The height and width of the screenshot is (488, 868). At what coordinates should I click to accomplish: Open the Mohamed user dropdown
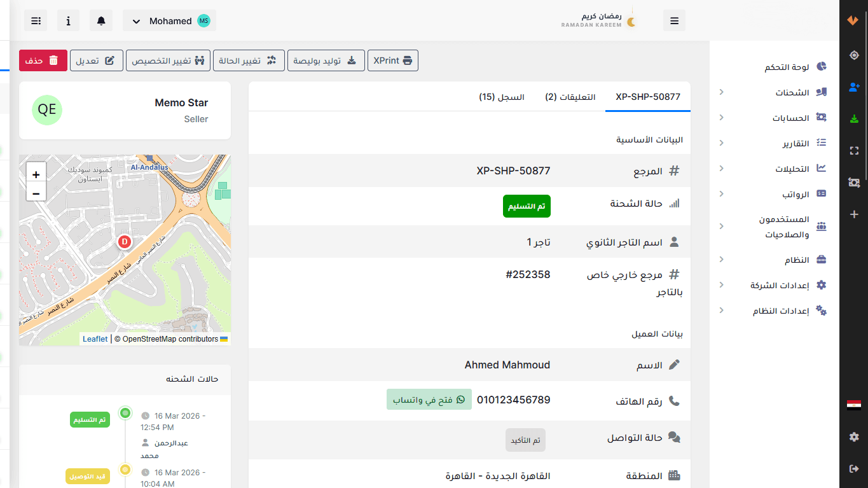click(x=170, y=21)
